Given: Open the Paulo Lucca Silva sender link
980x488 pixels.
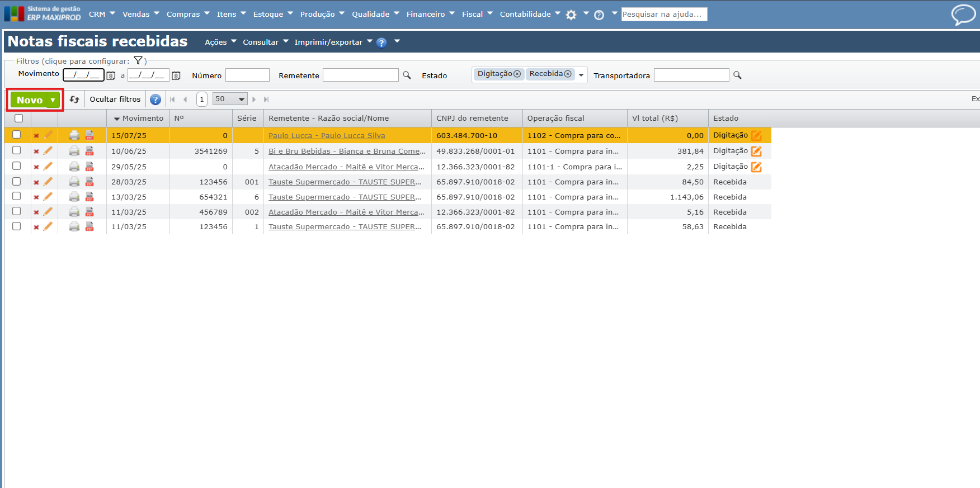Looking at the screenshot, I should (x=327, y=135).
